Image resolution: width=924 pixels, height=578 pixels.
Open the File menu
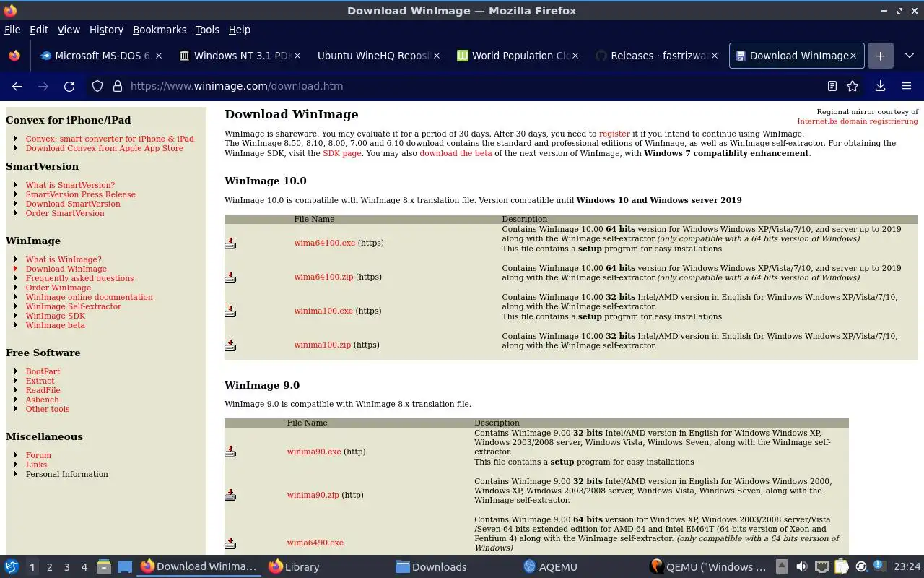point(12,30)
